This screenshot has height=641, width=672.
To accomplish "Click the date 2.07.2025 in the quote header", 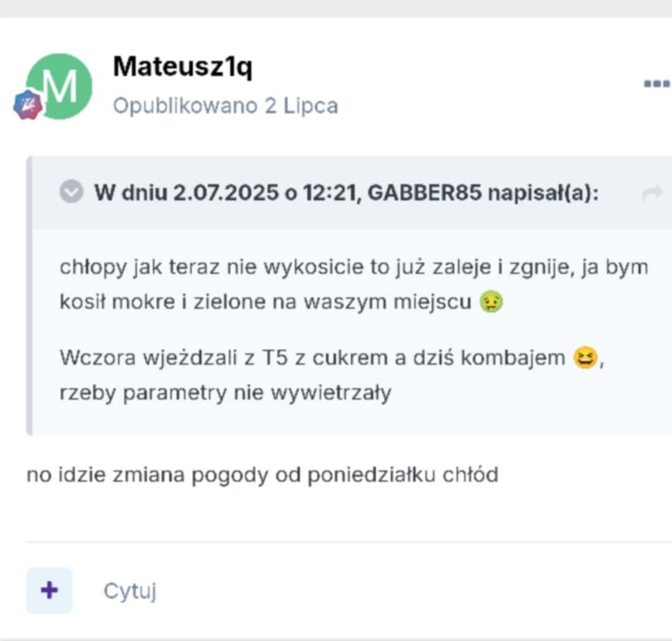I will click(x=226, y=193).
